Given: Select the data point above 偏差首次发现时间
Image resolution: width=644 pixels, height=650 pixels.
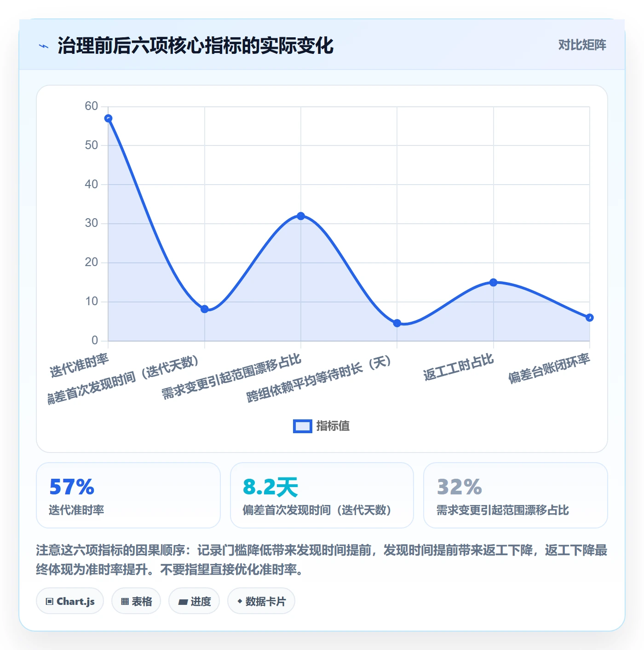Looking at the screenshot, I should coord(205,309).
